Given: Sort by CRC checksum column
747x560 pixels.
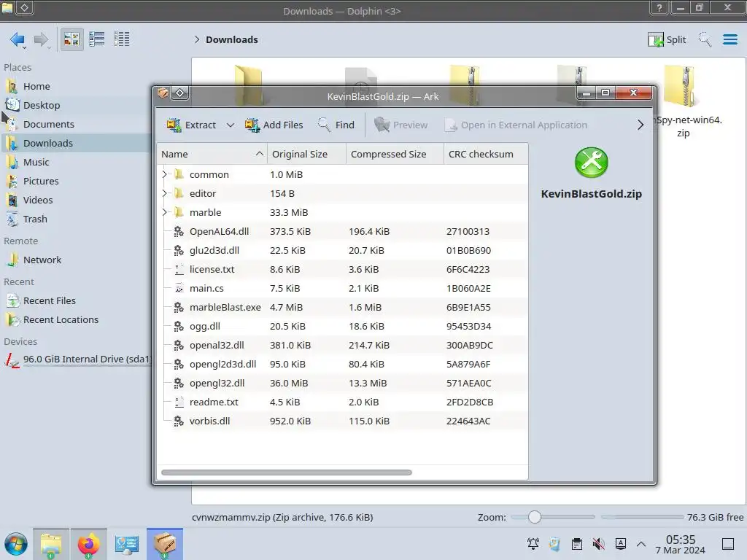Looking at the screenshot, I should (x=485, y=154).
